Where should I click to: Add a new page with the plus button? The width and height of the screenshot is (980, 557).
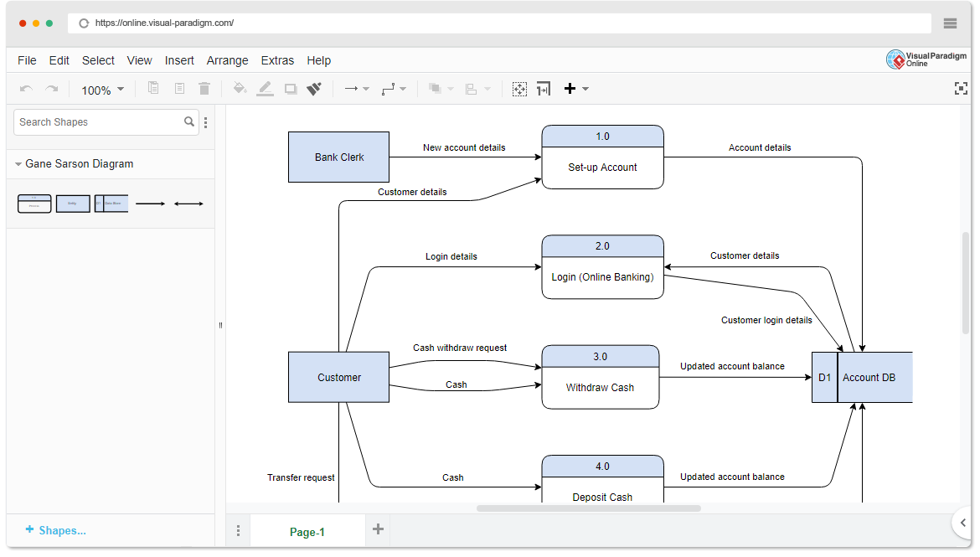377,529
